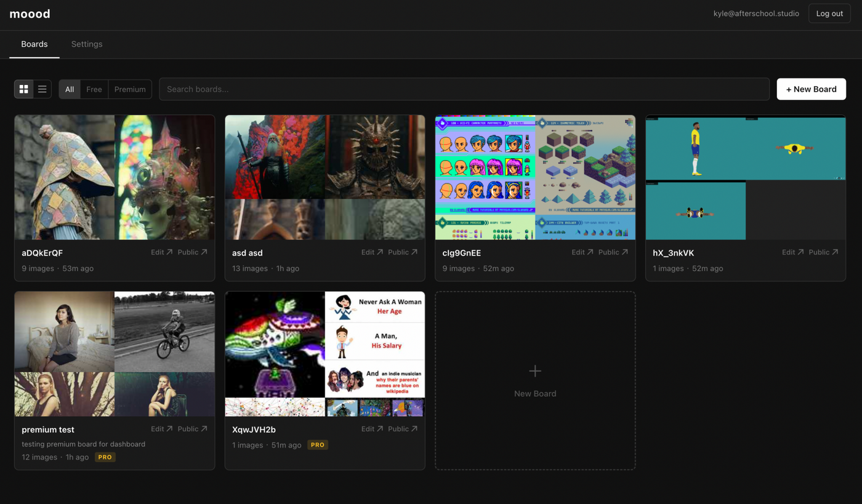This screenshot has width=862, height=504.
Task: Open Edit for aDQkErQF board
Action: pos(161,252)
